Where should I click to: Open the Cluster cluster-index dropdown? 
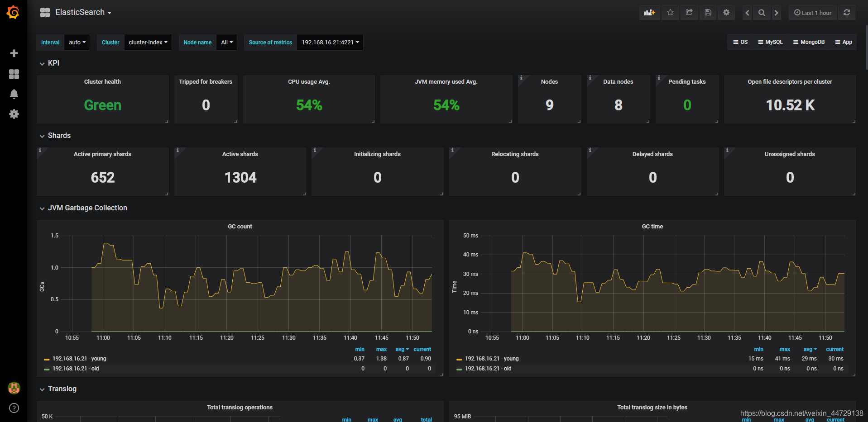[148, 43]
